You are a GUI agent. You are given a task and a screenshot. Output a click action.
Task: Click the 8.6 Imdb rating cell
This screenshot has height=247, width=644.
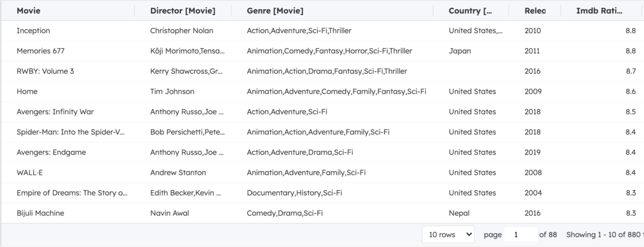click(631, 92)
